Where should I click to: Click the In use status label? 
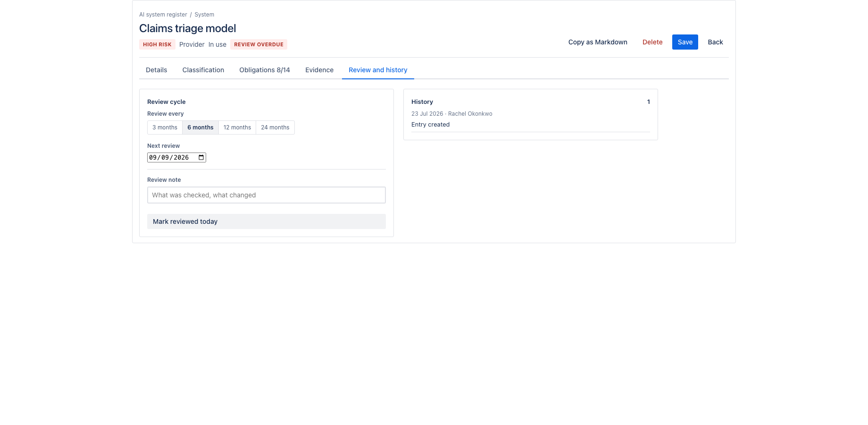[217, 44]
